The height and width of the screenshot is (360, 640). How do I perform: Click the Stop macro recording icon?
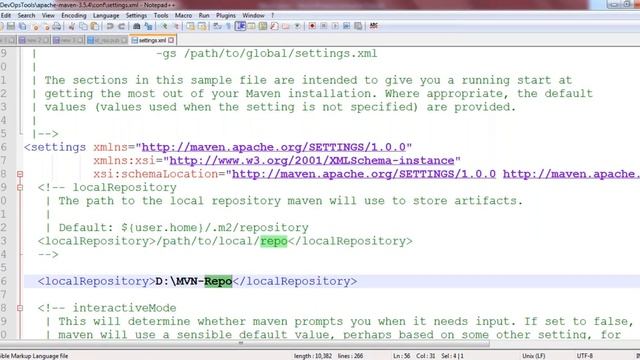tap(324, 26)
